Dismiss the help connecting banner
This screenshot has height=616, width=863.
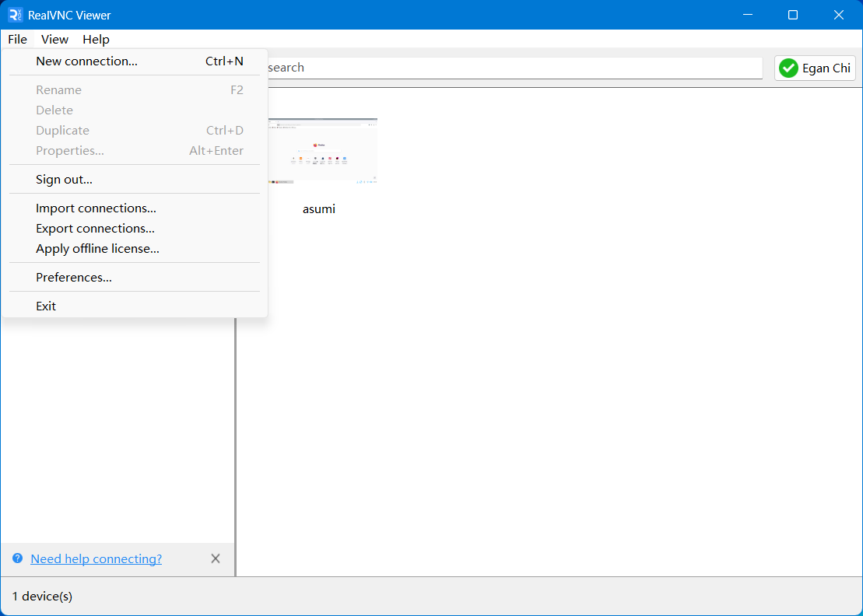(216, 558)
